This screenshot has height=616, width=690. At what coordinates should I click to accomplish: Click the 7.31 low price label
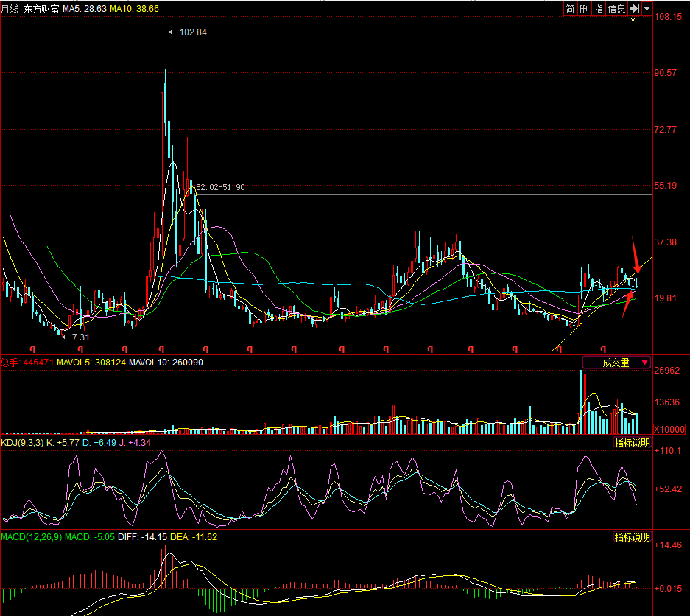(x=80, y=337)
